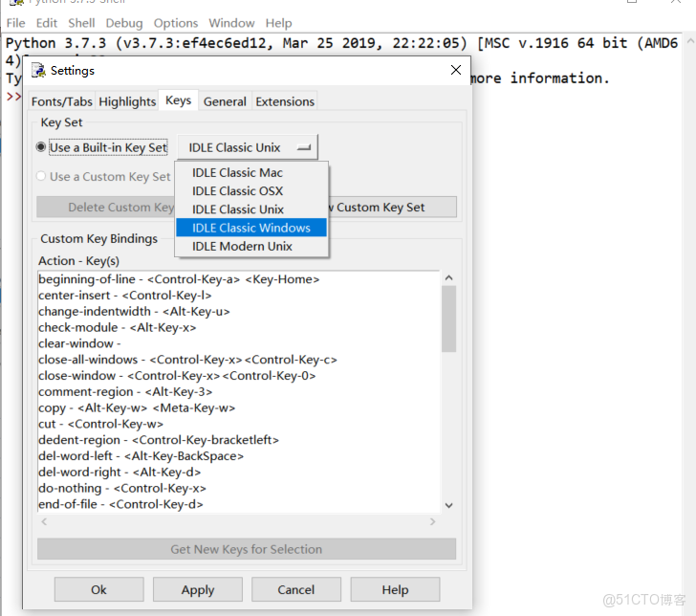Open the Window menu
Image resolution: width=696 pixels, height=616 pixels.
tap(231, 23)
